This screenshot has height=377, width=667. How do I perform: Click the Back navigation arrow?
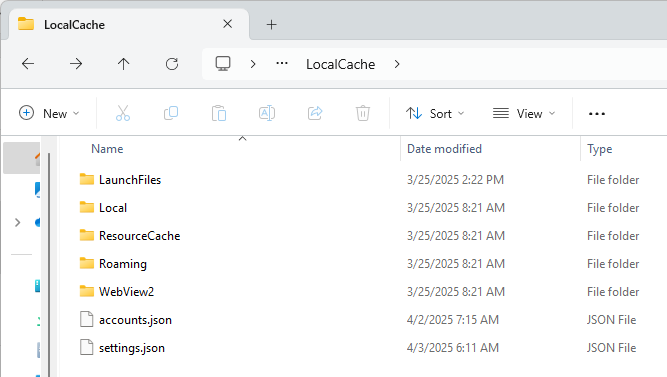click(x=28, y=64)
